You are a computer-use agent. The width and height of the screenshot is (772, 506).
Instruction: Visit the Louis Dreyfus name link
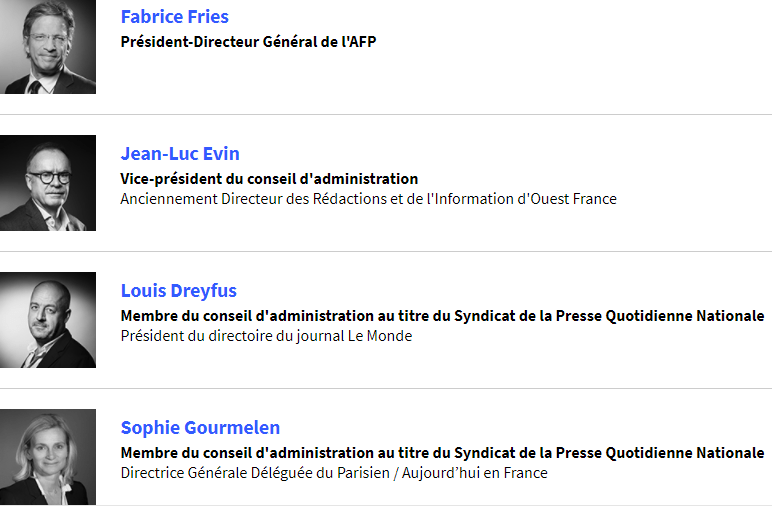click(179, 290)
